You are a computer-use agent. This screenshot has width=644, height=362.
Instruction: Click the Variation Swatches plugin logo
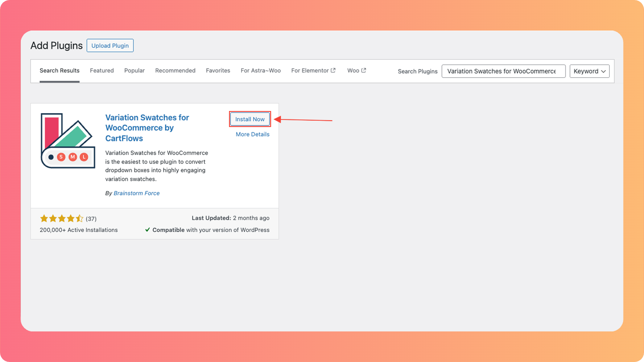(68, 140)
